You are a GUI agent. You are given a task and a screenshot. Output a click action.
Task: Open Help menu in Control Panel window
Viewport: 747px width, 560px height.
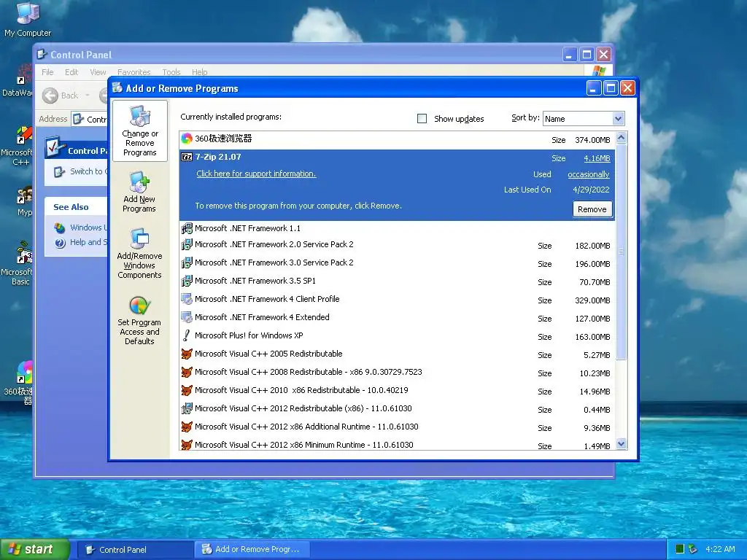click(x=200, y=72)
